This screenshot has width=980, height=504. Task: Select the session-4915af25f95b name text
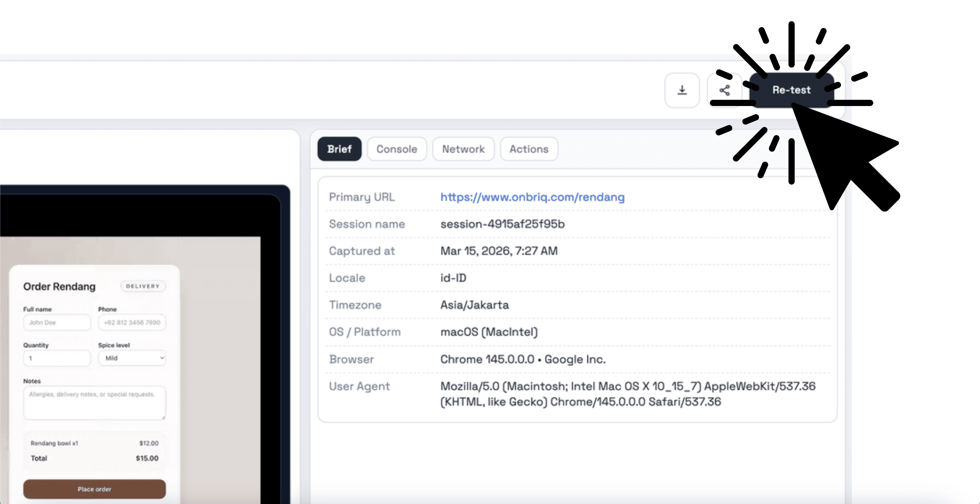click(502, 224)
